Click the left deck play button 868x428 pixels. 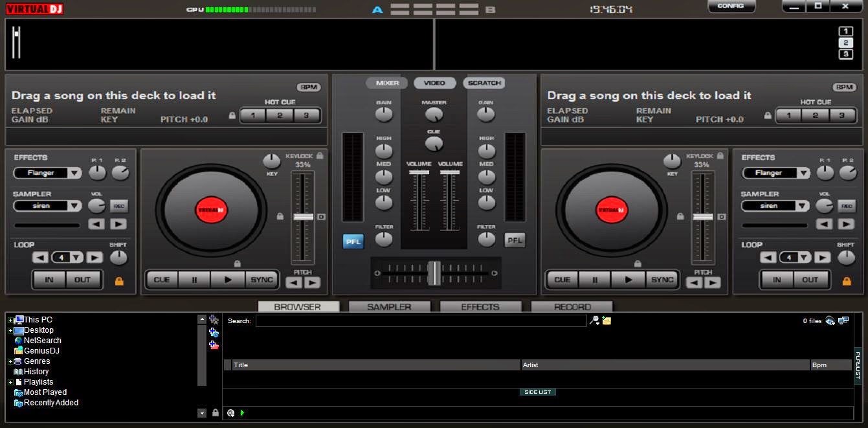coord(228,280)
